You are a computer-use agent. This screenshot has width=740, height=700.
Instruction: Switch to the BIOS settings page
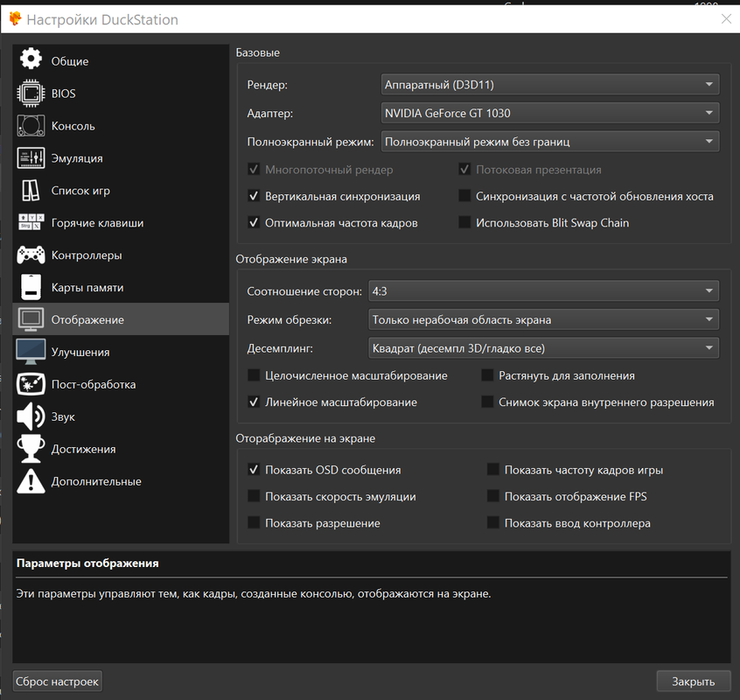[x=121, y=94]
